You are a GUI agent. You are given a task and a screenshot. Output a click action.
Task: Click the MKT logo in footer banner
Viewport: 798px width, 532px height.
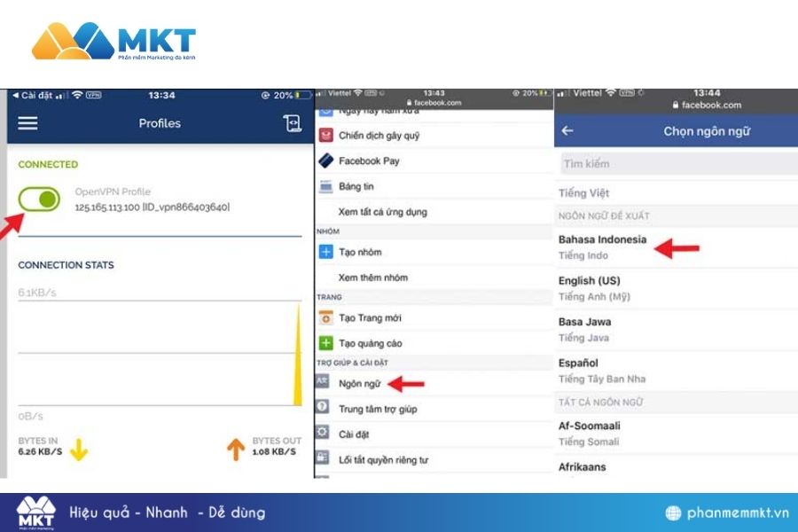(x=35, y=513)
